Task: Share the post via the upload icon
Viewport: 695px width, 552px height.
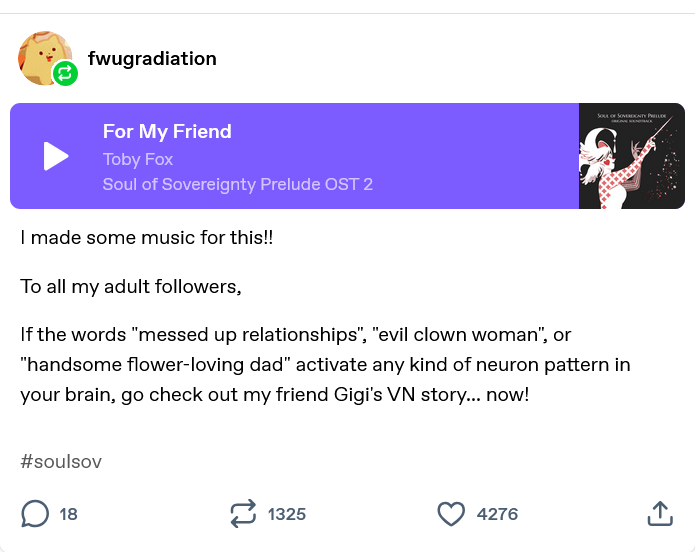Action: coord(659,514)
